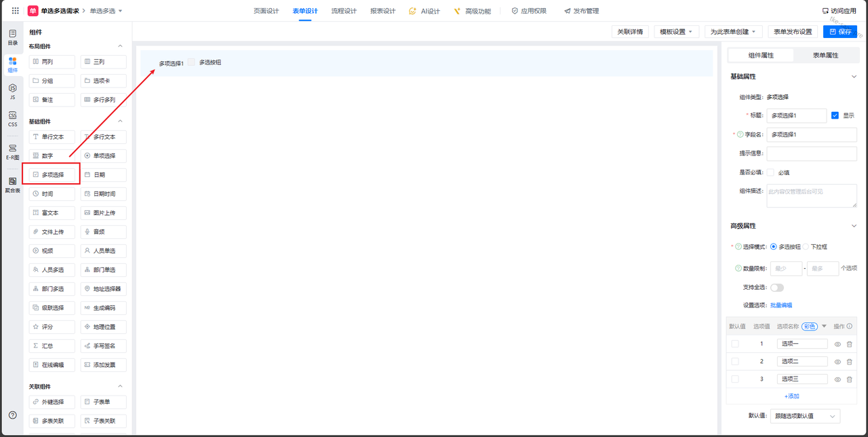The width and height of the screenshot is (868, 437).
Task: Delete 选项一 using its trash icon
Action: [849, 344]
